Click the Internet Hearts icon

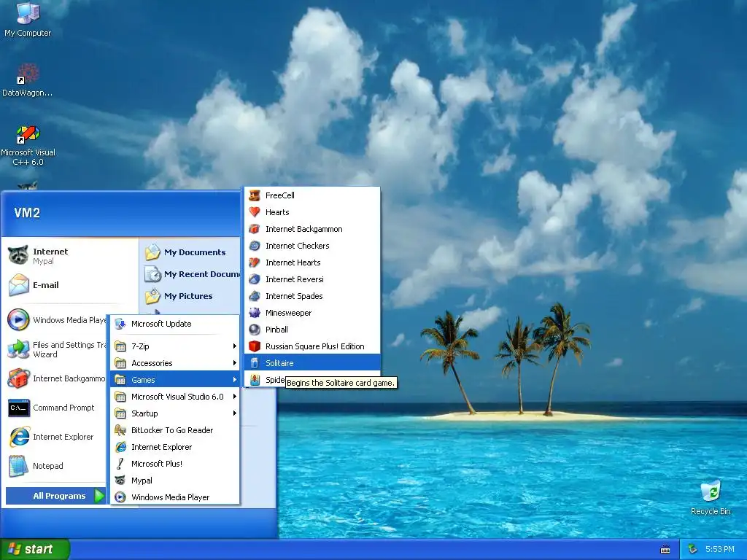coord(255,262)
